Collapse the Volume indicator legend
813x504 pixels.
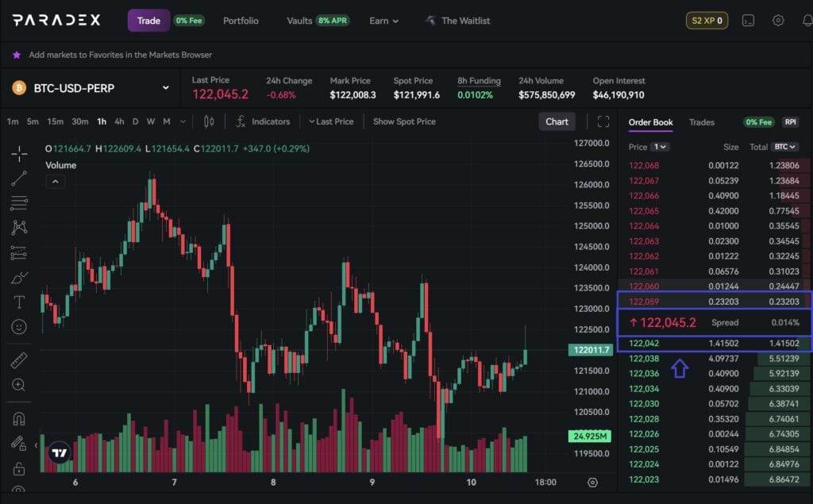click(55, 182)
